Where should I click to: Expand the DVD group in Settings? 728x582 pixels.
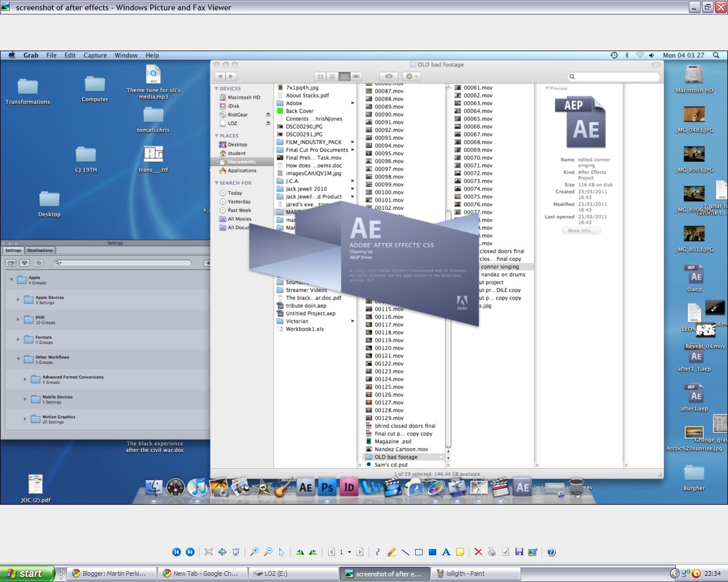18,319
